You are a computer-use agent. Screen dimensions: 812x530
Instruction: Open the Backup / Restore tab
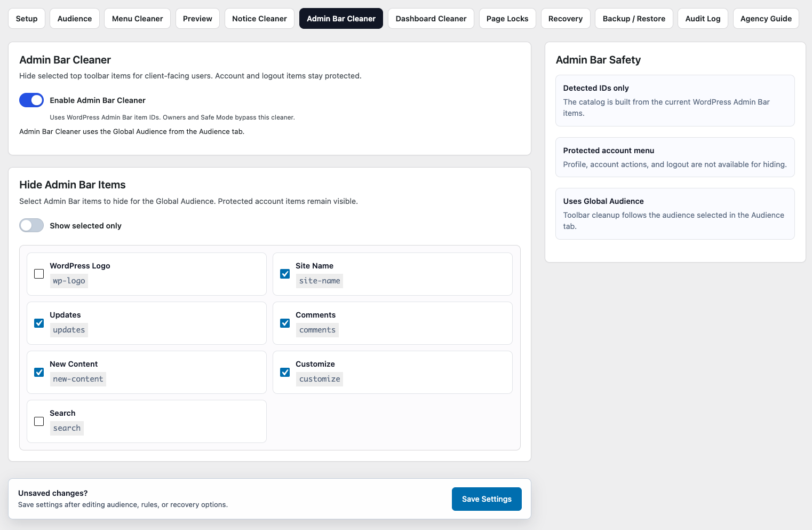click(634, 19)
